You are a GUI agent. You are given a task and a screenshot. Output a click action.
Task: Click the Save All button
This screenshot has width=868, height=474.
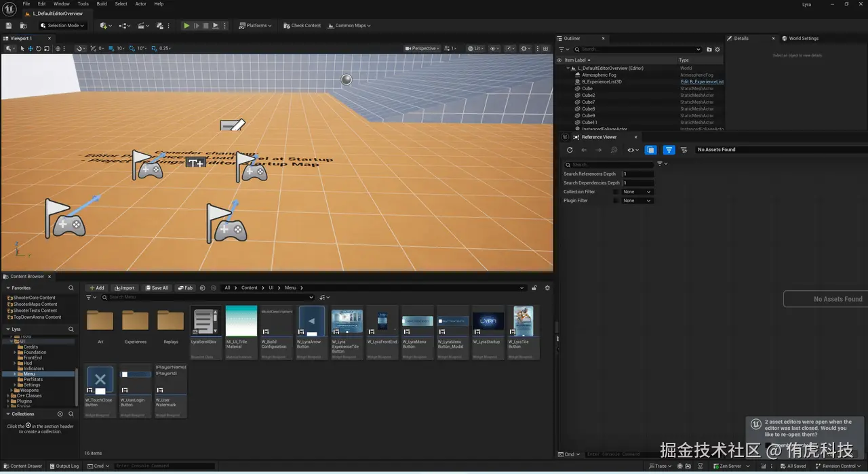pyautogui.click(x=156, y=288)
